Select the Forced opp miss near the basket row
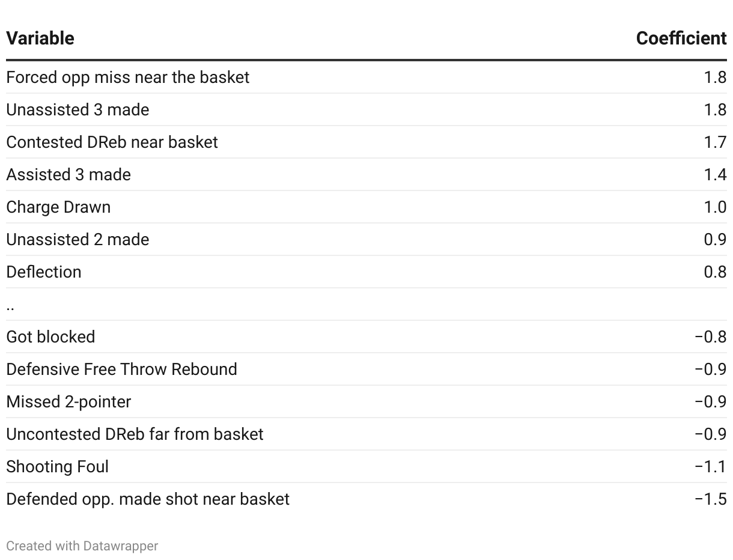 coord(128,78)
